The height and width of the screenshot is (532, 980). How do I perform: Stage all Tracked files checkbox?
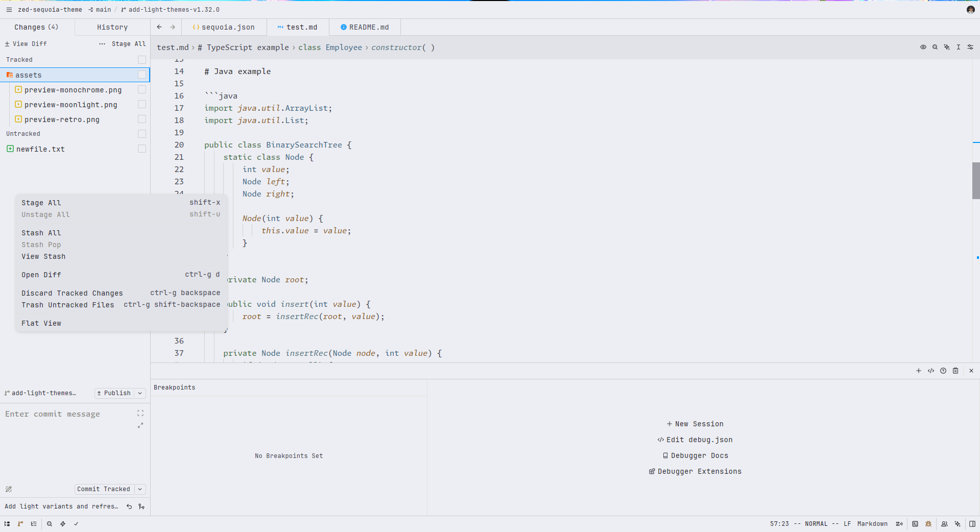click(x=142, y=60)
